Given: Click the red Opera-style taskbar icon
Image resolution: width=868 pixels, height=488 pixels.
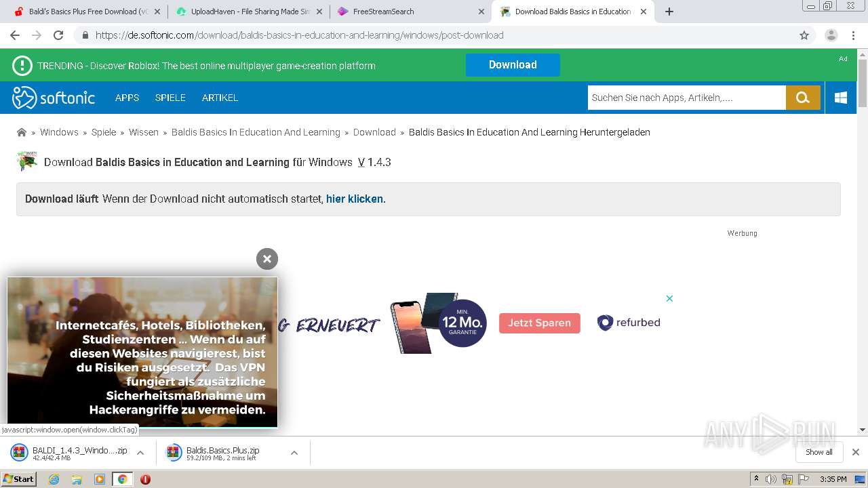Looking at the screenshot, I should [145, 479].
